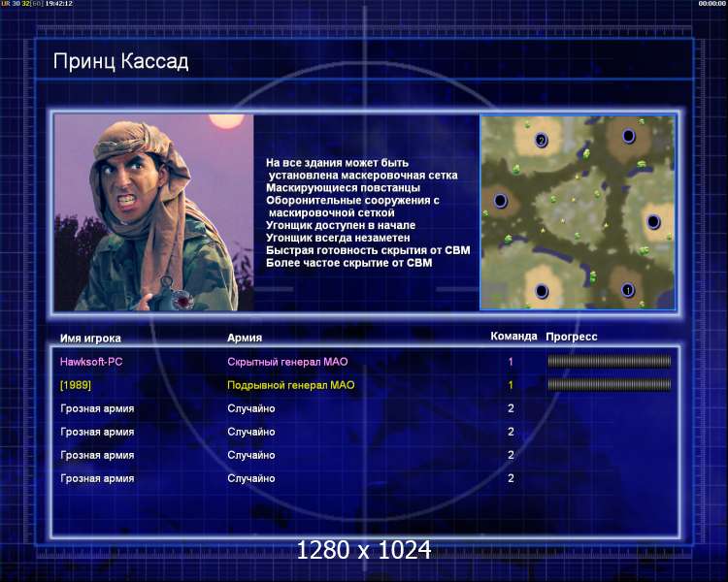Viewport: 728px width, 582px height.
Task: Click 'Более частое скрытие от СВМ'
Action: tap(348, 263)
